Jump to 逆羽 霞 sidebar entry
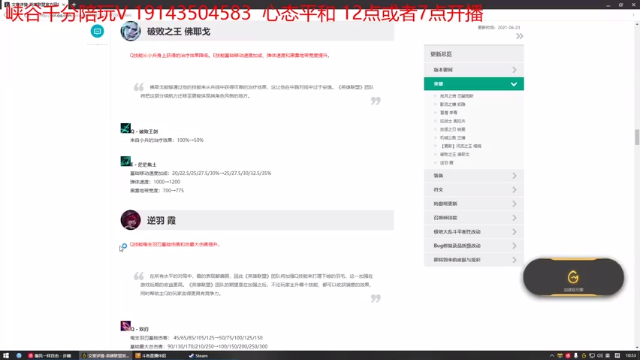This screenshot has height=360, width=640. [x=447, y=162]
